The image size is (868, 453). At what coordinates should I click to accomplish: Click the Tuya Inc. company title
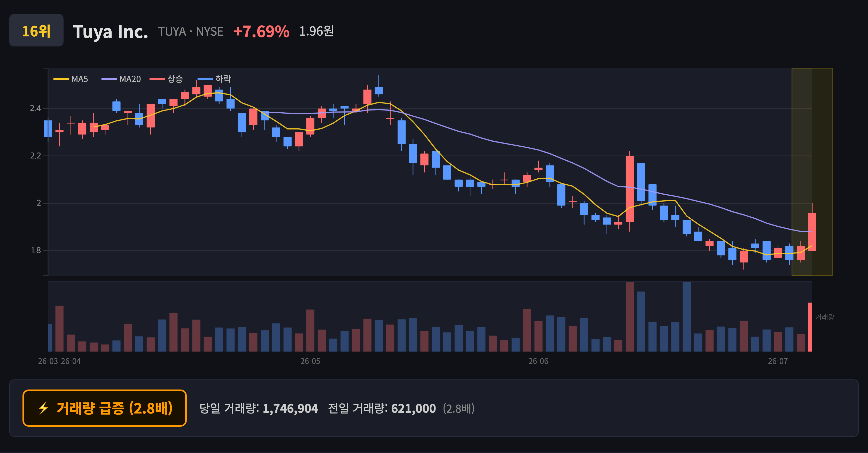pyautogui.click(x=111, y=32)
